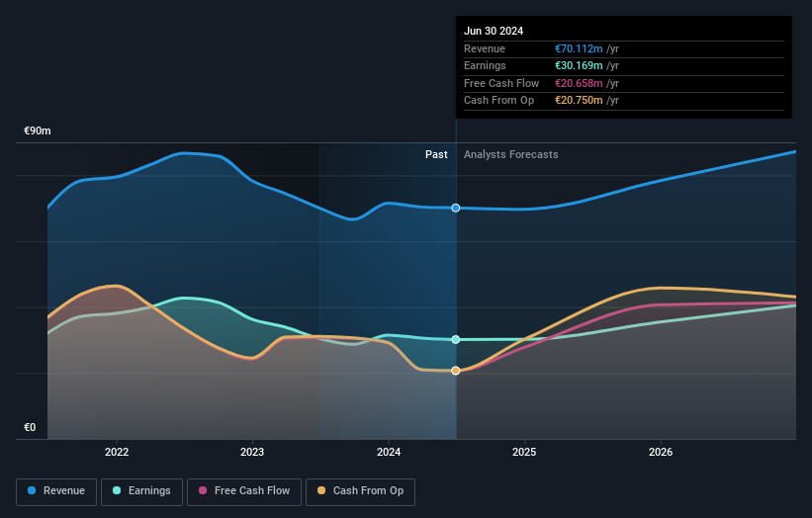Viewport: 812px width, 518px height.
Task: Select the 2023 x-axis label
Action: (x=252, y=452)
